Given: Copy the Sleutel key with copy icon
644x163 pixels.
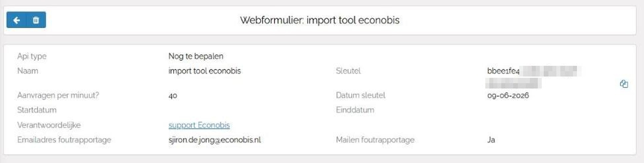Looking at the screenshot, I should click(624, 84).
